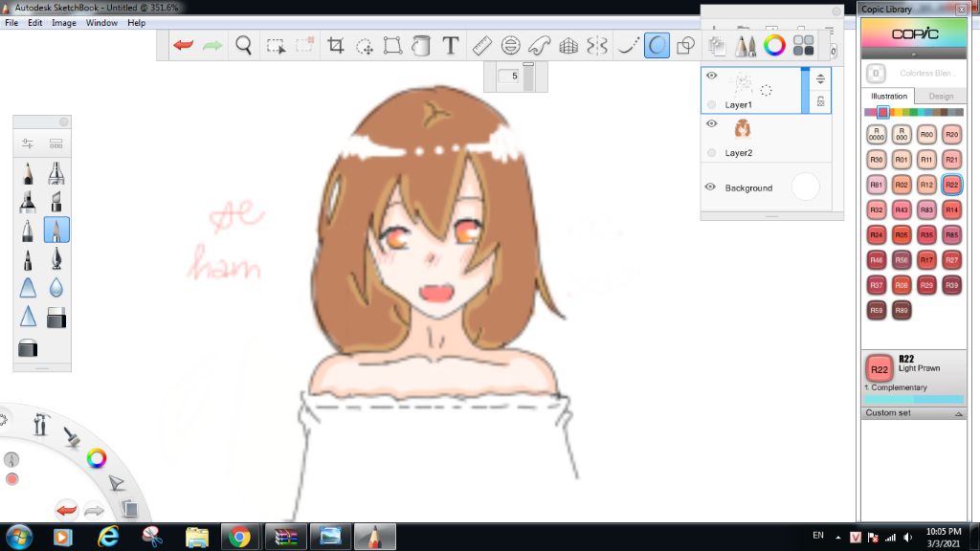Open the brush library icon
980x551 pixels.
(x=56, y=143)
